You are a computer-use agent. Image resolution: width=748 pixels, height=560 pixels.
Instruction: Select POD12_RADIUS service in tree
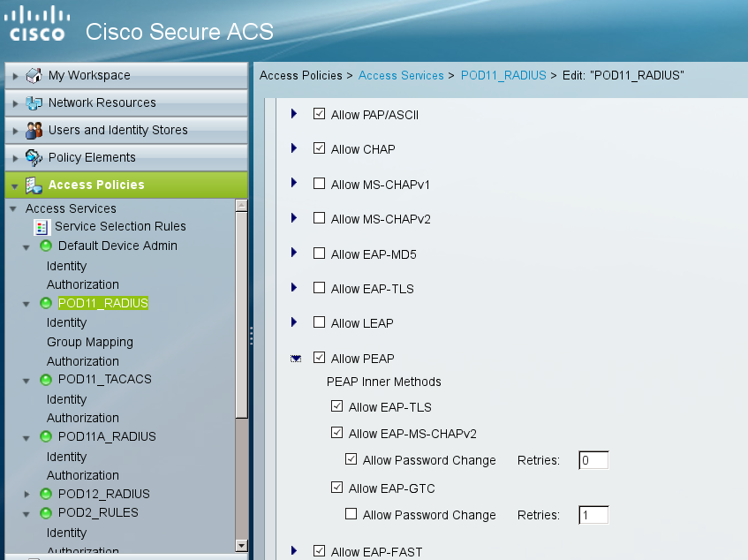click(104, 494)
